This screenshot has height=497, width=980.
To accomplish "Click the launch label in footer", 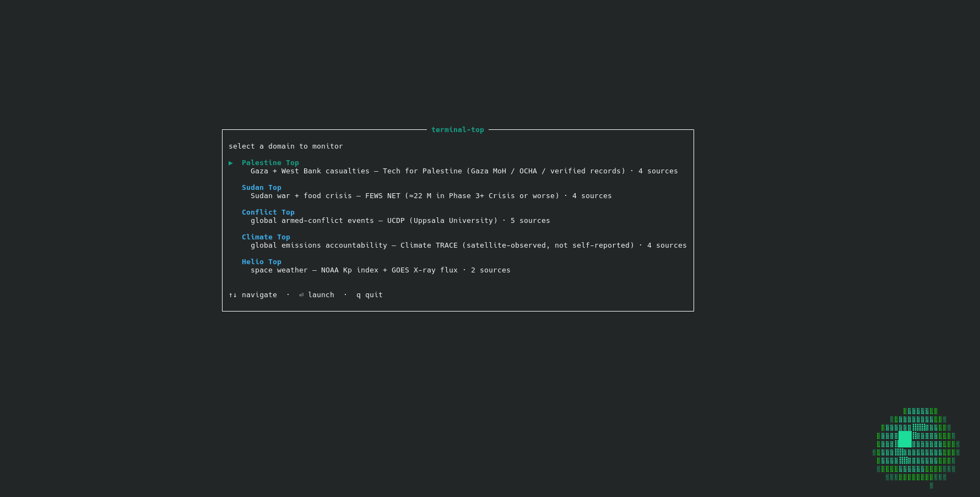I will point(321,295).
